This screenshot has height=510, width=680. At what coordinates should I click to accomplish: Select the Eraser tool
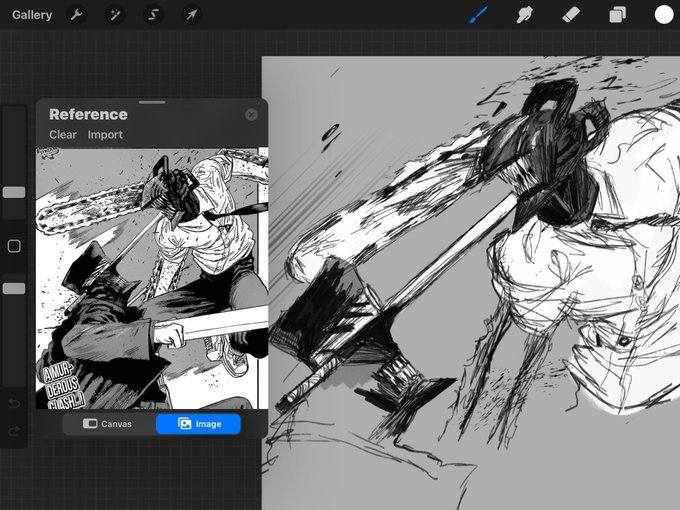click(571, 15)
